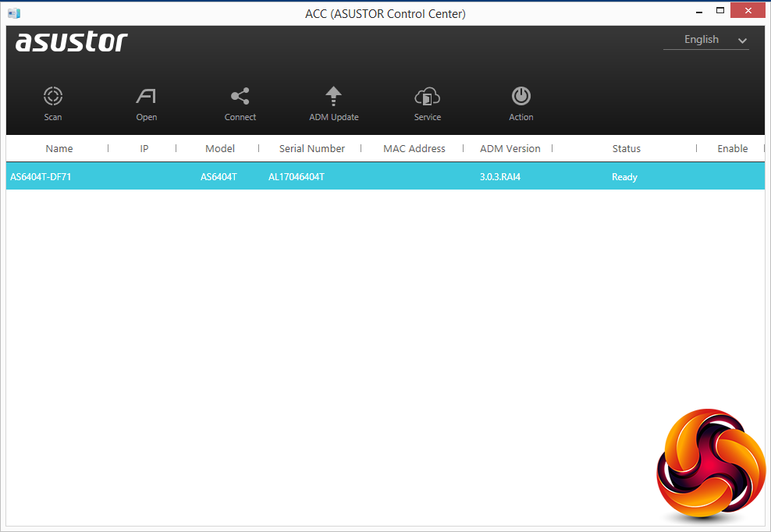Click the Enable column header
Image resolution: width=771 pixels, height=532 pixels.
coord(732,148)
